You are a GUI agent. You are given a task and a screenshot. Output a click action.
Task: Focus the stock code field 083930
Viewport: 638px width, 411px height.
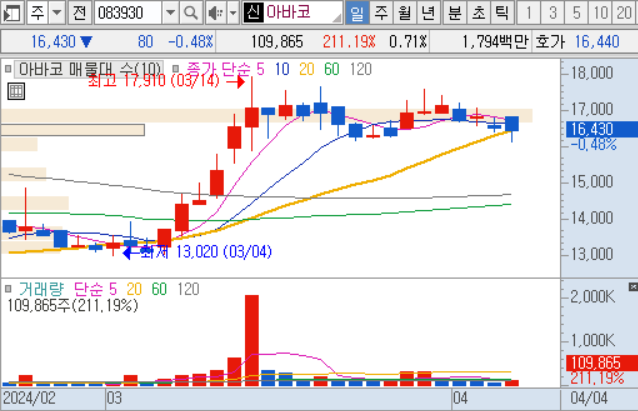[x=128, y=13]
